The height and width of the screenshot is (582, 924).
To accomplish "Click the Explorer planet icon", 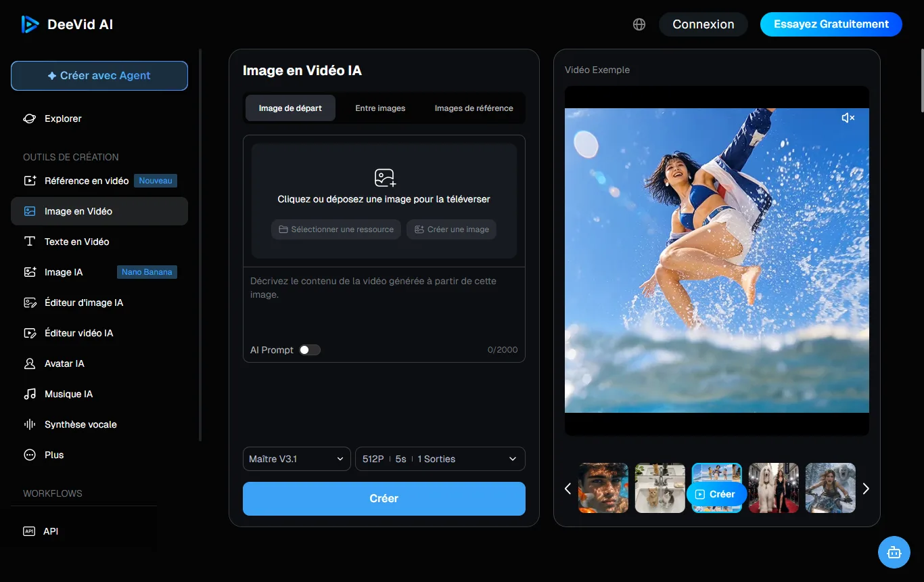I will pyautogui.click(x=30, y=118).
